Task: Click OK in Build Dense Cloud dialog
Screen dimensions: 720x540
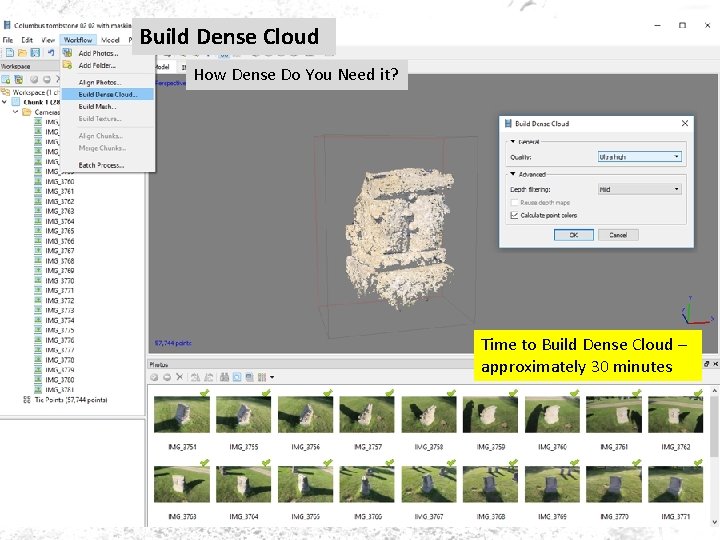Action: pyautogui.click(x=574, y=235)
